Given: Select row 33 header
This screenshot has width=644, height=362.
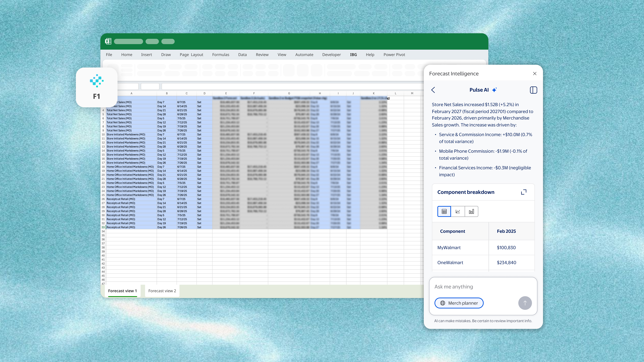Looking at the screenshot, I should [103, 227].
